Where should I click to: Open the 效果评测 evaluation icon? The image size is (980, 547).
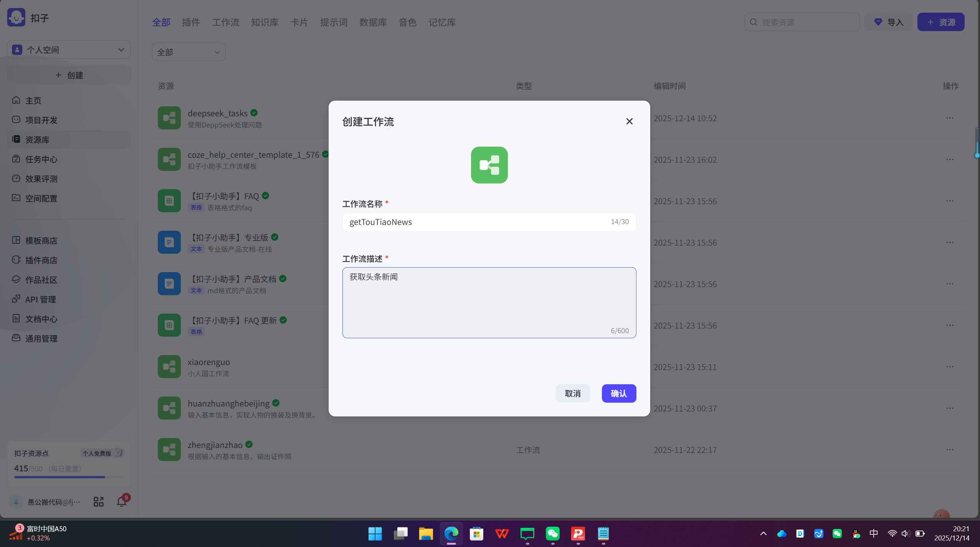[x=16, y=178]
